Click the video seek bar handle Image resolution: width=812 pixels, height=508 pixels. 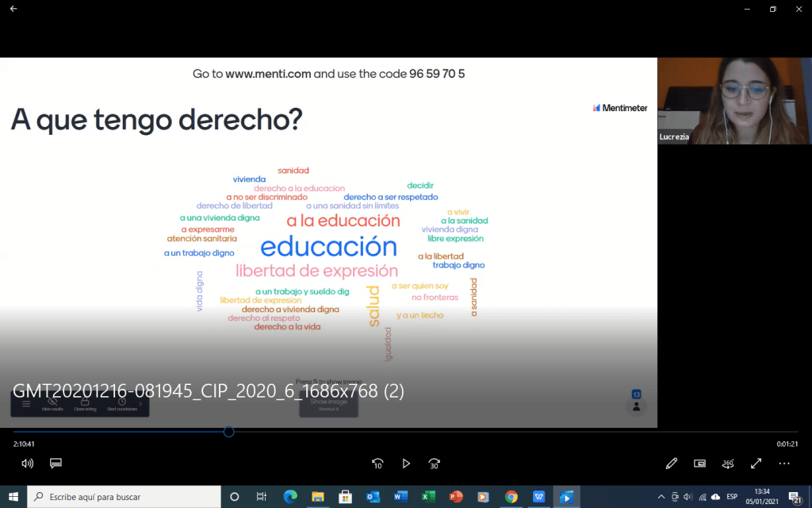pos(229,432)
